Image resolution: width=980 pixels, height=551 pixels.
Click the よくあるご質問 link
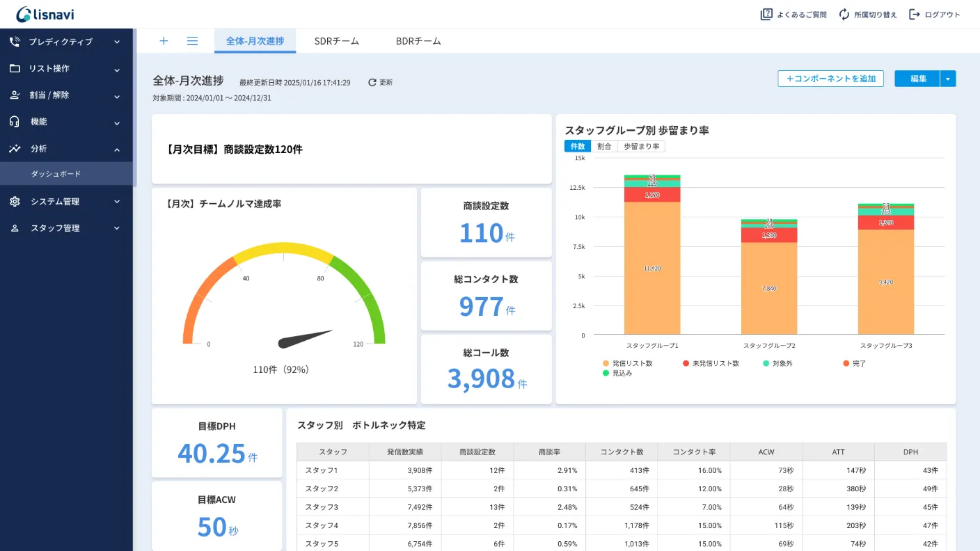click(802, 15)
